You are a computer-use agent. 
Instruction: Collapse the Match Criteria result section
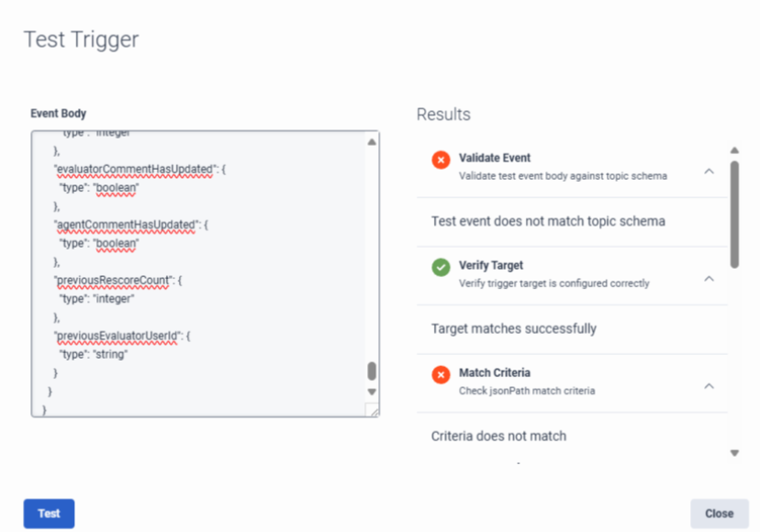point(709,386)
